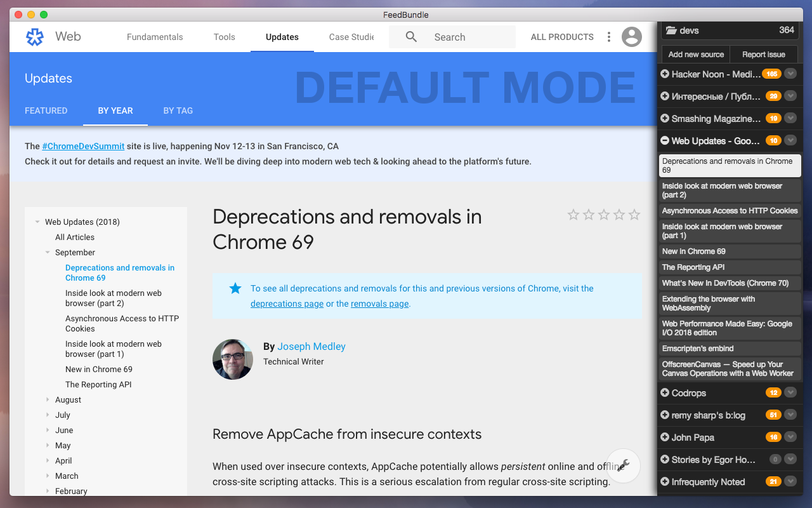Rate the article five stars
The image size is (812, 508).
pos(634,215)
